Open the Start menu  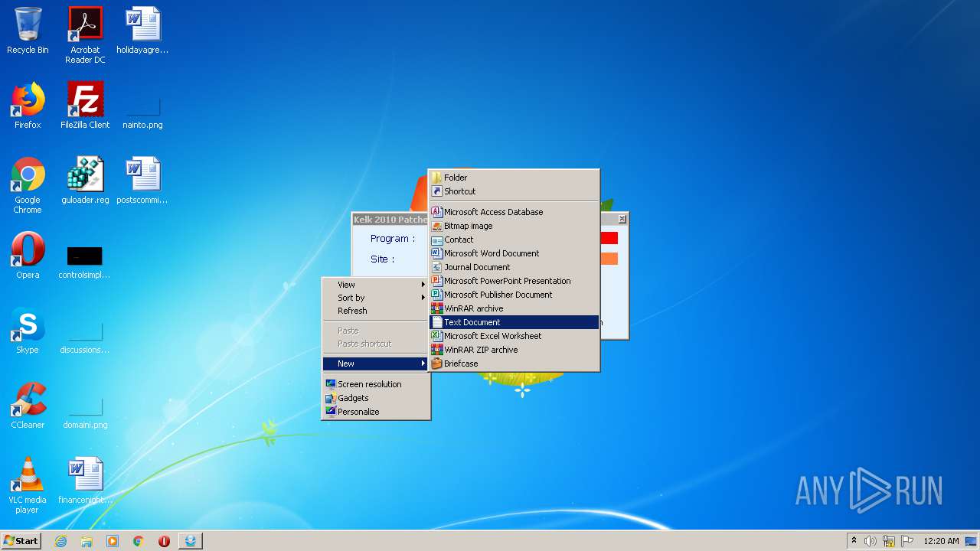click(x=21, y=541)
